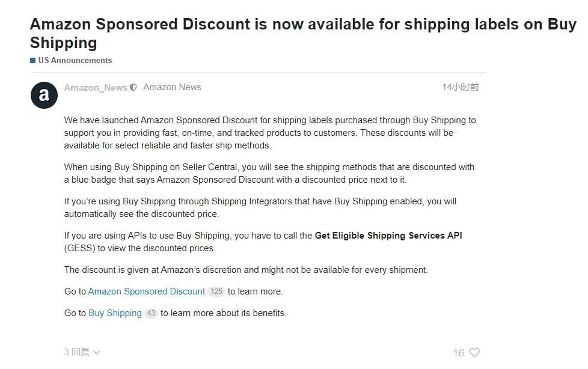Open the Amazon_News username link
This screenshot has height=369, width=588.
(96, 88)
